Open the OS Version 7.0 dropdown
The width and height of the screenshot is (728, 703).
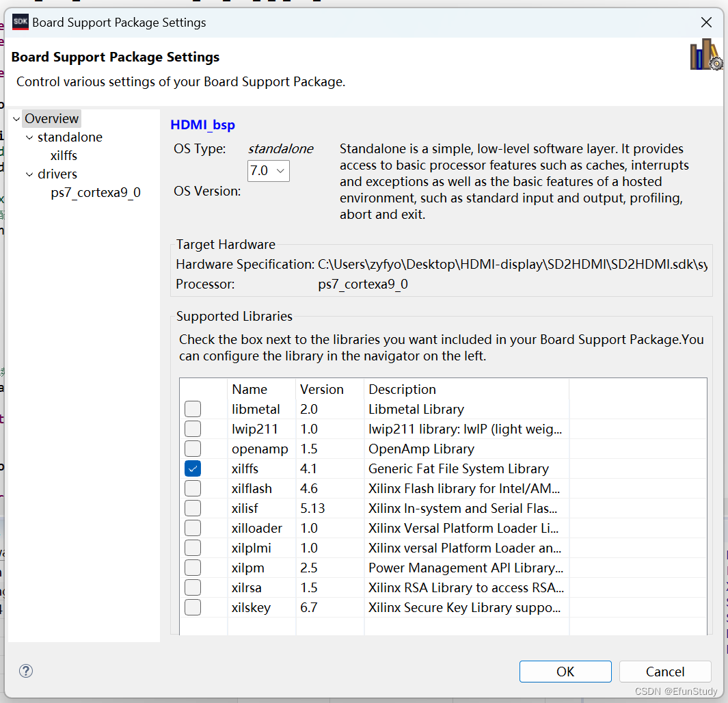269,171
